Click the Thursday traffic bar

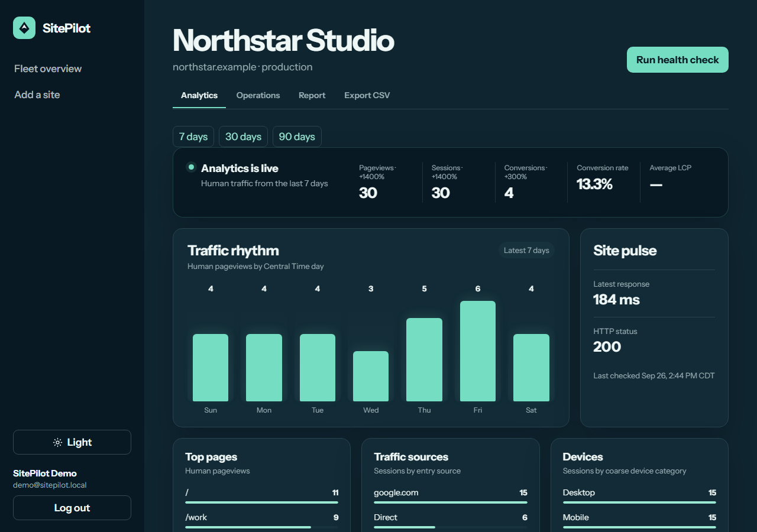coord(424,359)
